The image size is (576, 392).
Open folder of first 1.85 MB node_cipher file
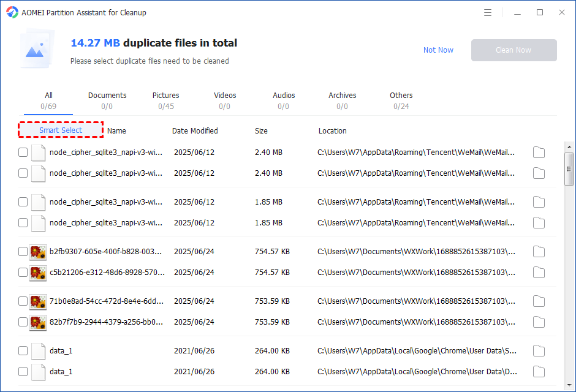click(x=539, y=202)
